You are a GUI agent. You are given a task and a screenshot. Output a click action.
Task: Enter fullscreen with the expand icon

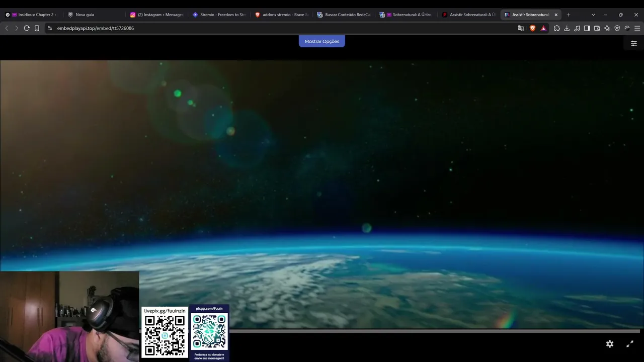coord(630,344)
